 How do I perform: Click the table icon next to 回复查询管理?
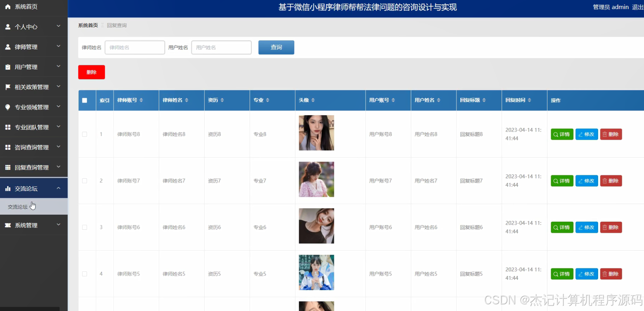click(8, 167)
